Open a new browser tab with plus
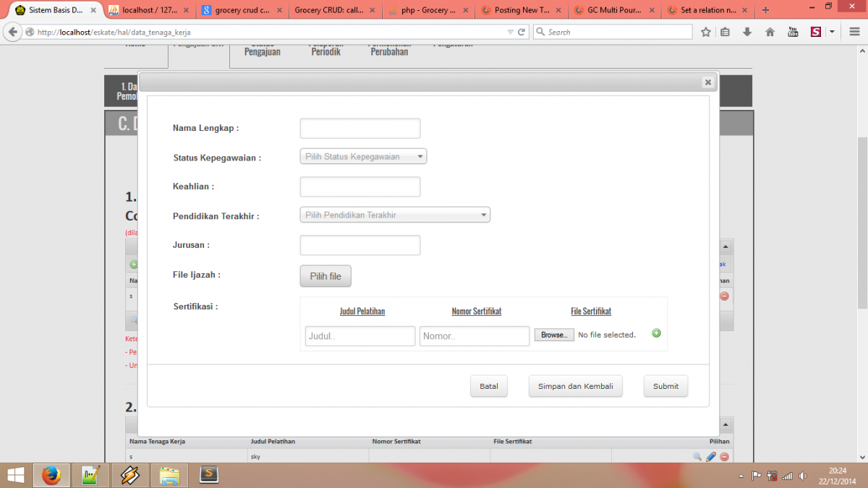The height and width of the screenshot is (488, 868). point(766,10)
